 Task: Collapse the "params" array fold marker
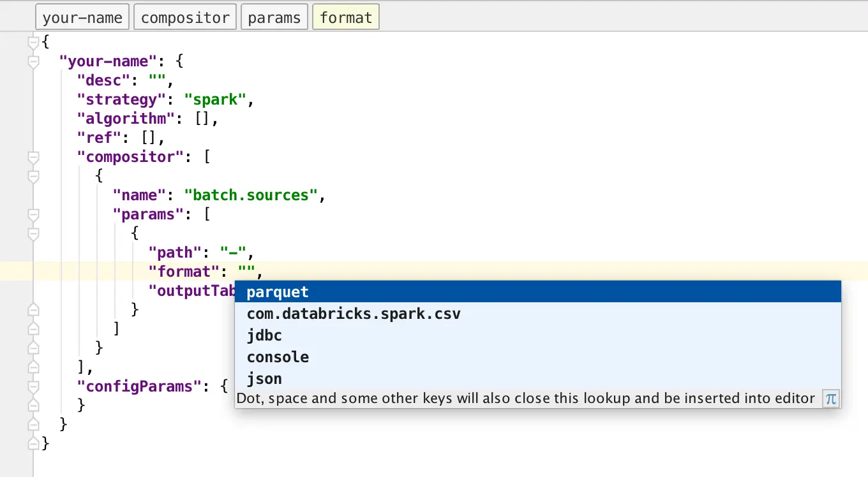pos(34,215)
